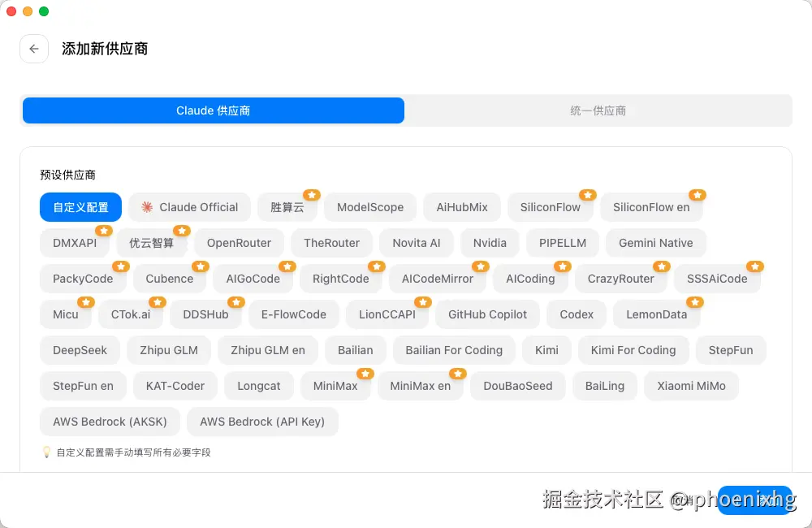Image resolution: width=812 pixels, height=528 pixels.
Task: Pick DMXAPI provider
Action: coord(75,243)
